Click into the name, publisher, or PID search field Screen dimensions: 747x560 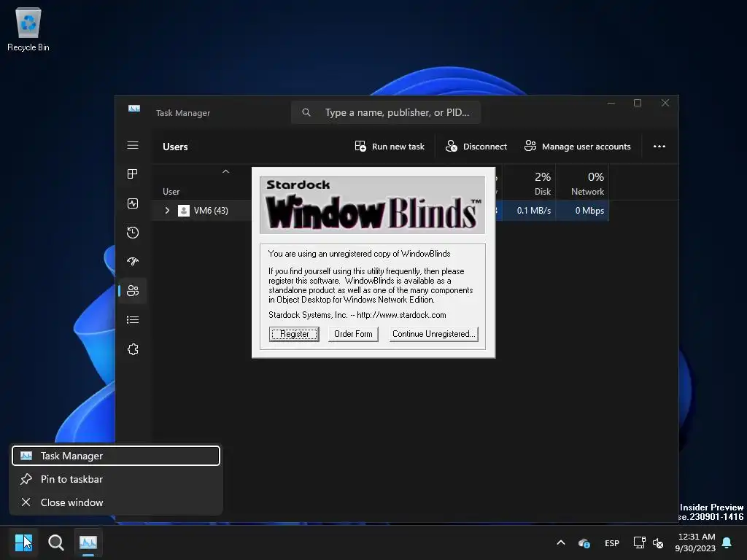[386, 112]
